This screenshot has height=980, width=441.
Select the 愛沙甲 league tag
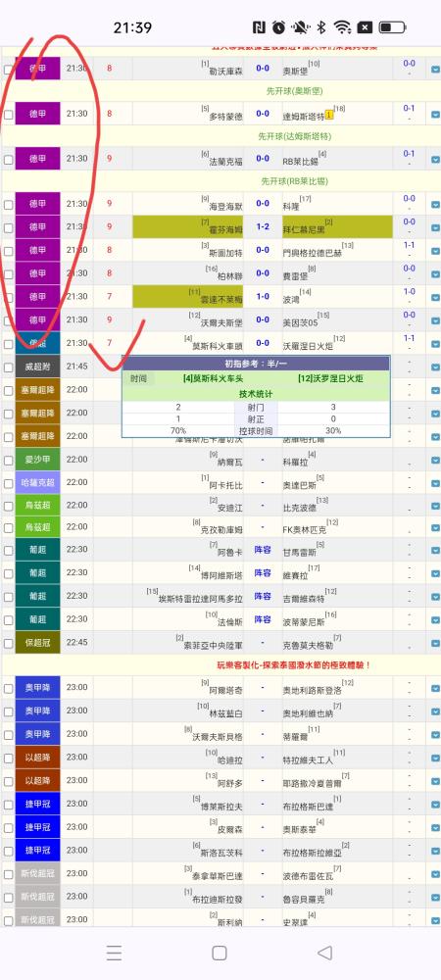37,460
